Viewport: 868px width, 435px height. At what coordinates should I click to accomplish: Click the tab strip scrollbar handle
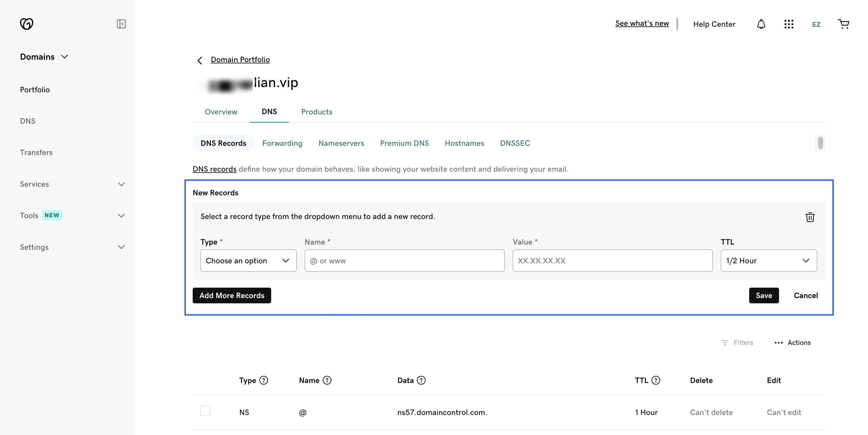point(820,143)
